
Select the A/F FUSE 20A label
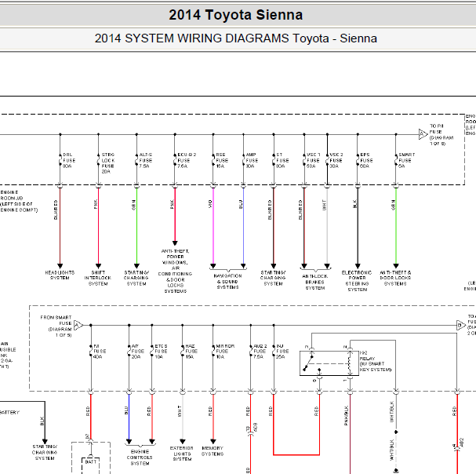137,352
